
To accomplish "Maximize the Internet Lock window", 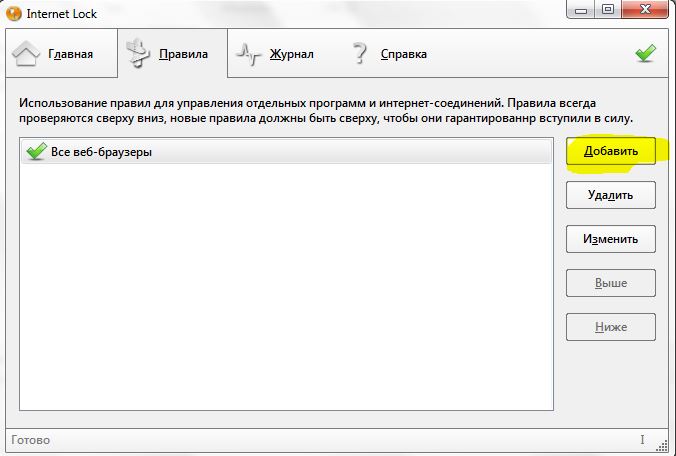I will [x=607, y=10].
